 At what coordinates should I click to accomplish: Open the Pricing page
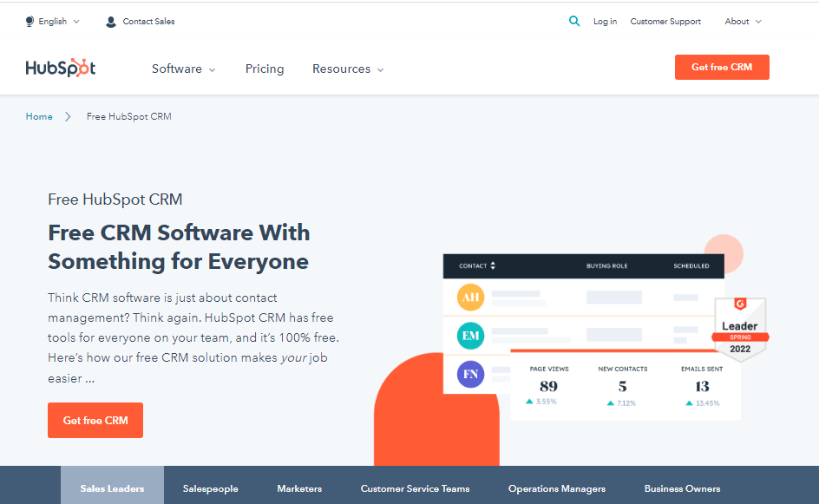(x=265, y=69)
